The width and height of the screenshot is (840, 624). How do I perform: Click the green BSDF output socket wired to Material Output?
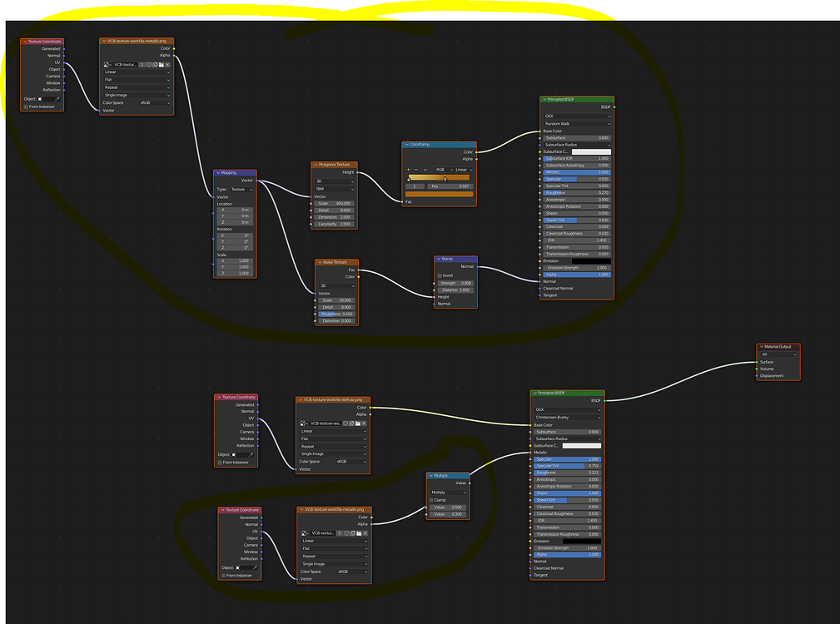click(605, 400)
